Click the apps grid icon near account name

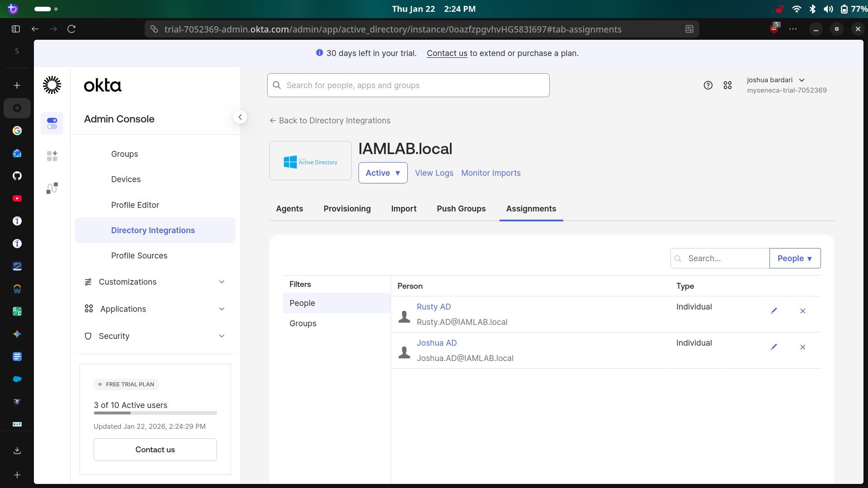coord(727,85)
